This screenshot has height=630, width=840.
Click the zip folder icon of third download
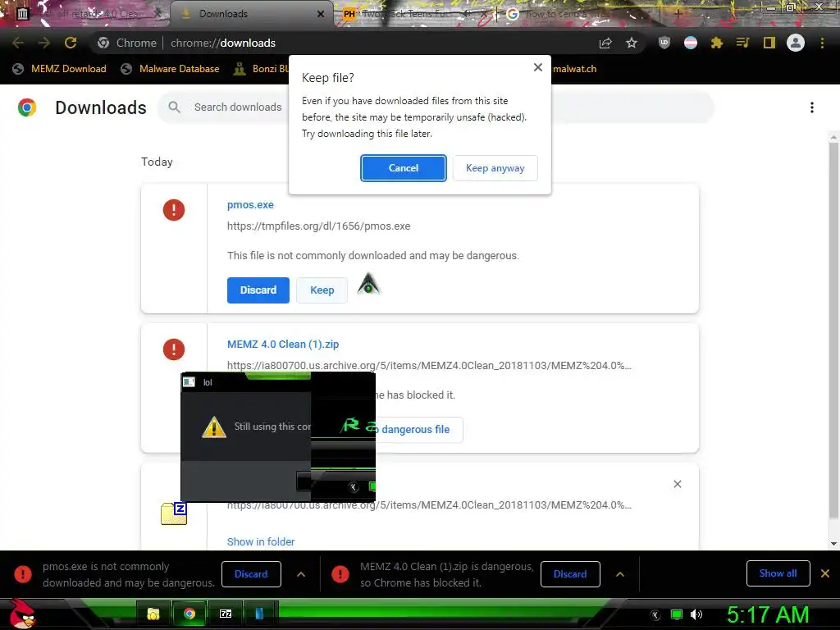[x=174, y=514]
